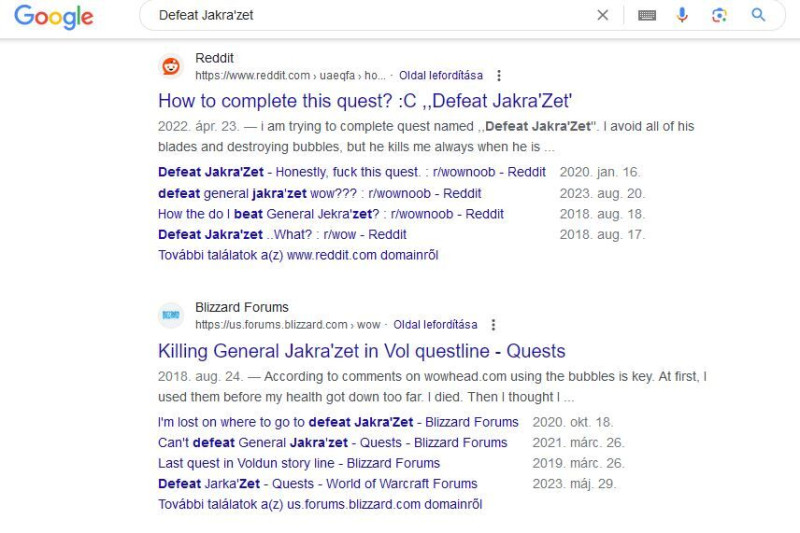Translate the Reddit page via Oldal lefordítása
This screenshot has width=800, height=533.
(x=441, y=75)
